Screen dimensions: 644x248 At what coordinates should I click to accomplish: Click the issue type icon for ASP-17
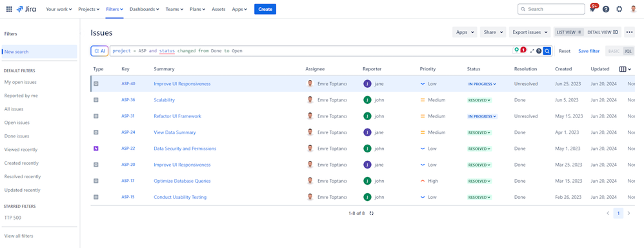96,181
